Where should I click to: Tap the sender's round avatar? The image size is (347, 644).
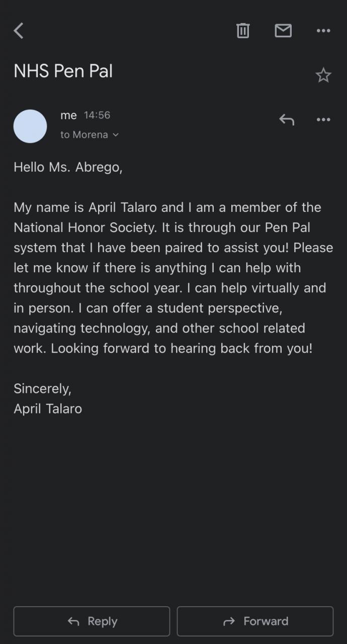pos(30,126)
